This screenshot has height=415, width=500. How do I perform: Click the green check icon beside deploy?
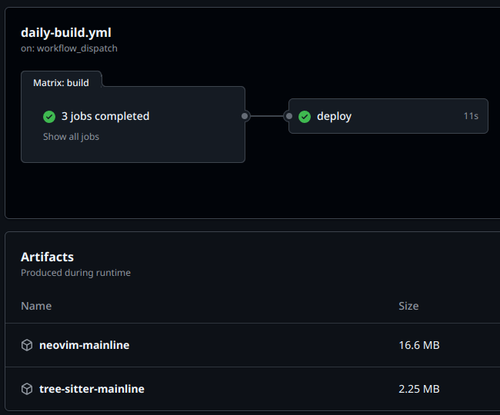[x=304, y=117]
